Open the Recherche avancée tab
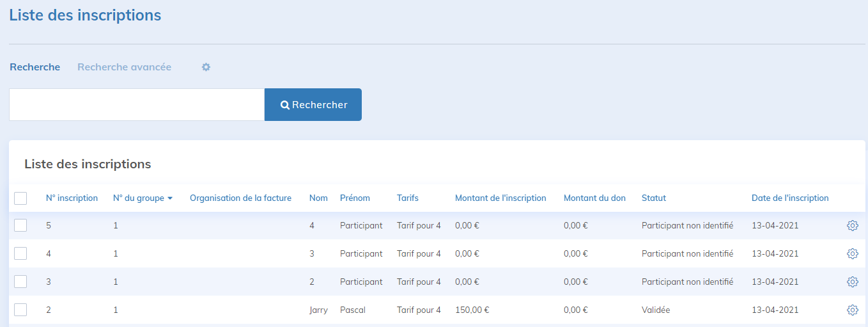Viewport: 868px width, 327px height. click(x=124, y=67)
